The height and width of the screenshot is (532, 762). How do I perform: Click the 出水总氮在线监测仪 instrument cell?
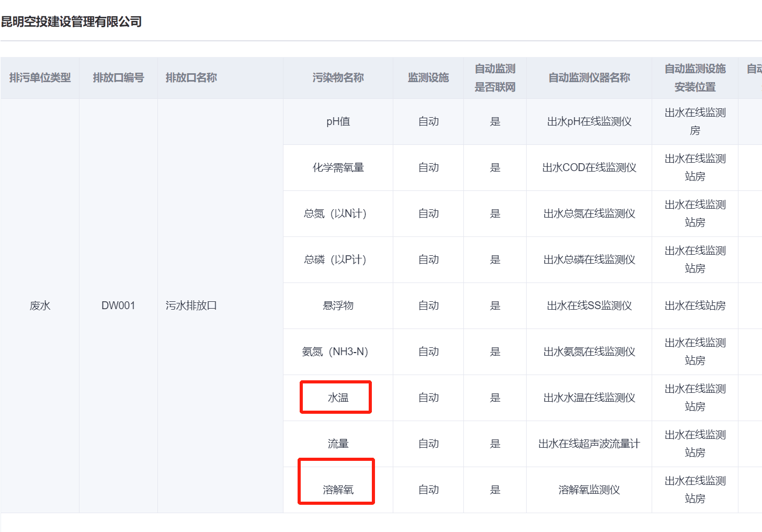tap(589, 213)
